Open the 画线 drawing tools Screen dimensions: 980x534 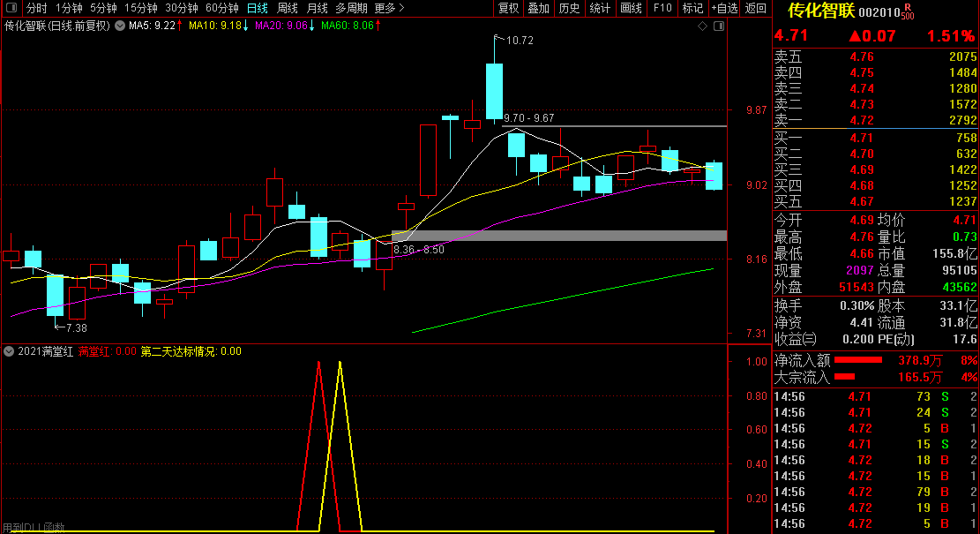coord(631,8)
